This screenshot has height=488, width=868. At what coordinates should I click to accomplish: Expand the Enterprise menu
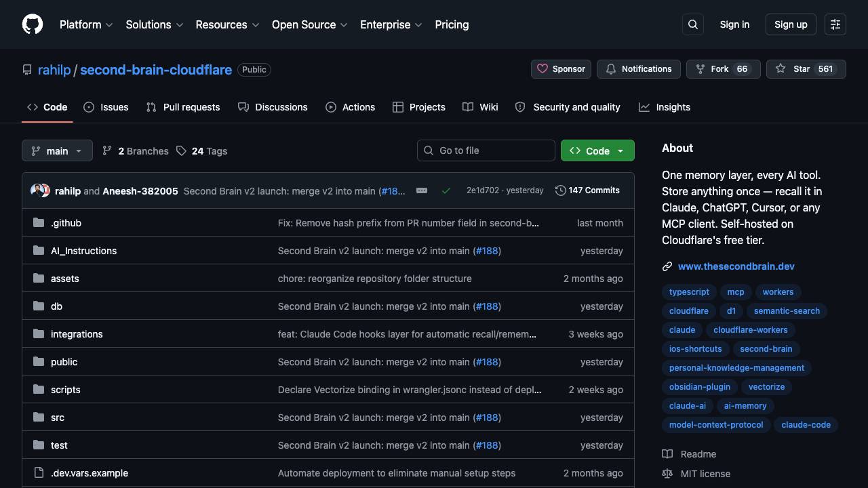coord(391,24)
